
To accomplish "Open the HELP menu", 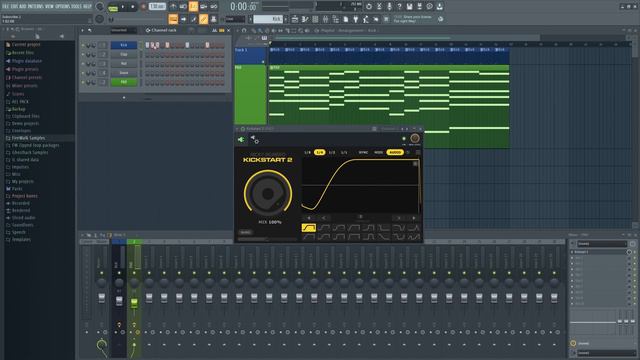I will click(87, 7).
